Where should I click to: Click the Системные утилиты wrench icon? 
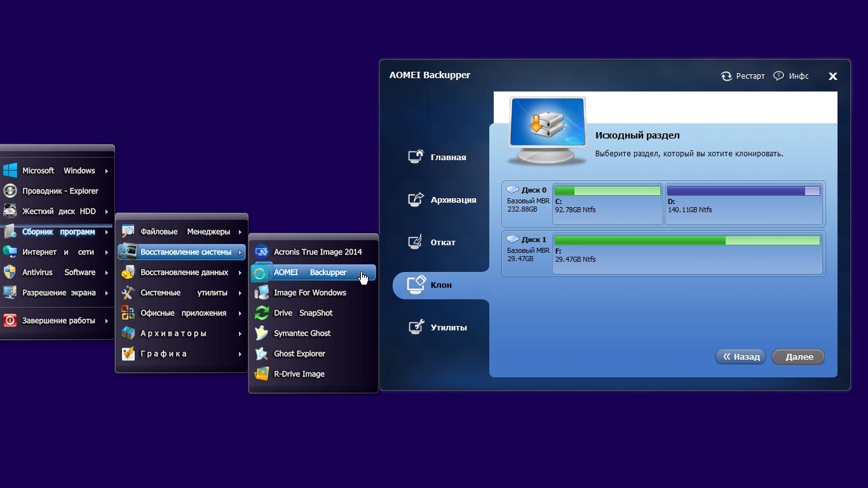click(128, 292)
